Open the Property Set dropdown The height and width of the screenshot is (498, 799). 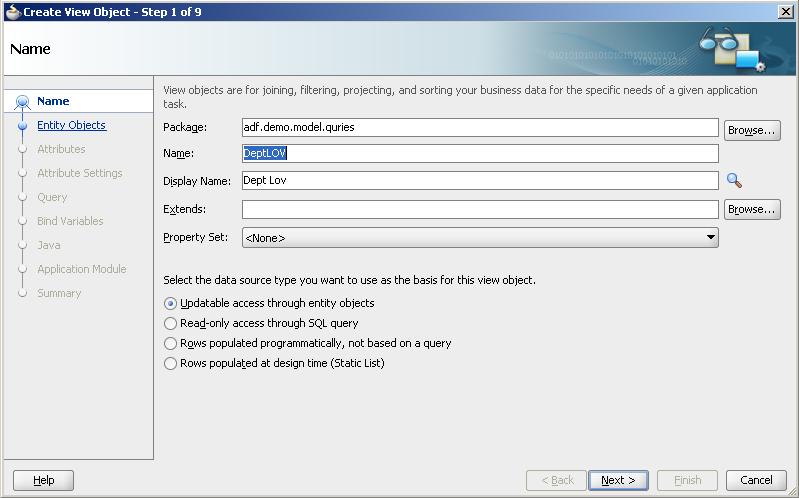pos(480,238)
